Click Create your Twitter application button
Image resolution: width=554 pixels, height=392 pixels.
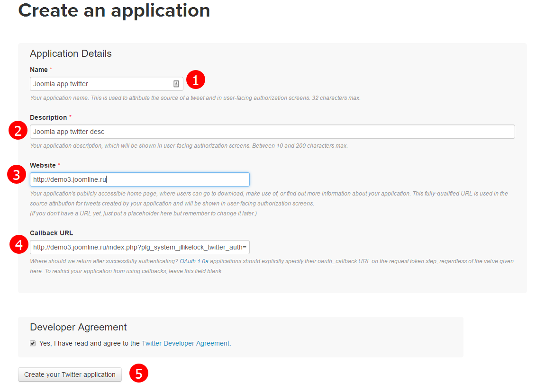[x=70, y=374]
